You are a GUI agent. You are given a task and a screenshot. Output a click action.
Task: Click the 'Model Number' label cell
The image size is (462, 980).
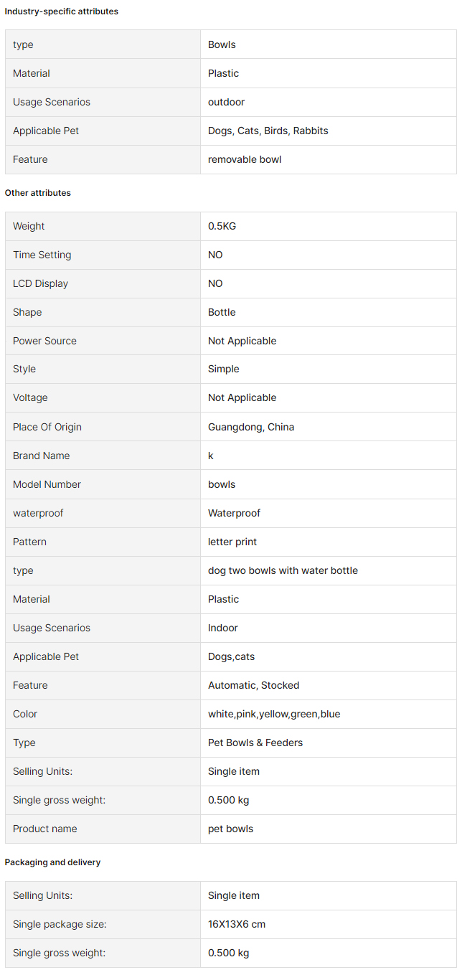point(103,484)
